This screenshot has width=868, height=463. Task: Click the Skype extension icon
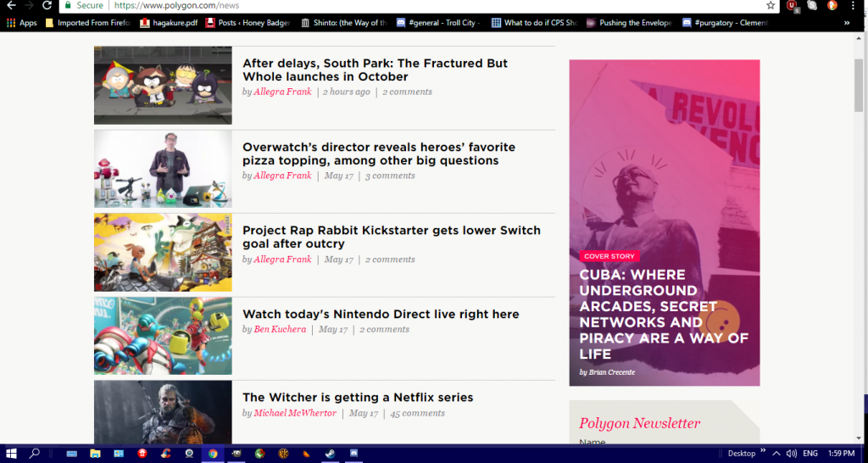pos(812,6)
